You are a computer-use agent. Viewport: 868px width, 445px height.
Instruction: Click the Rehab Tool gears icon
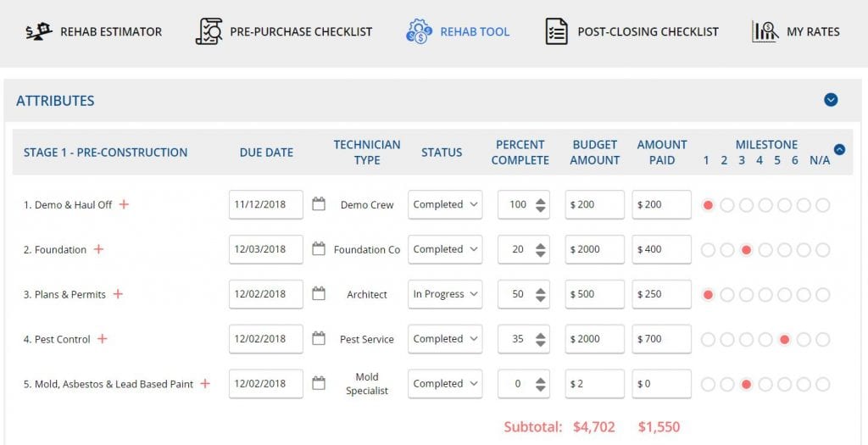(419, 31)
